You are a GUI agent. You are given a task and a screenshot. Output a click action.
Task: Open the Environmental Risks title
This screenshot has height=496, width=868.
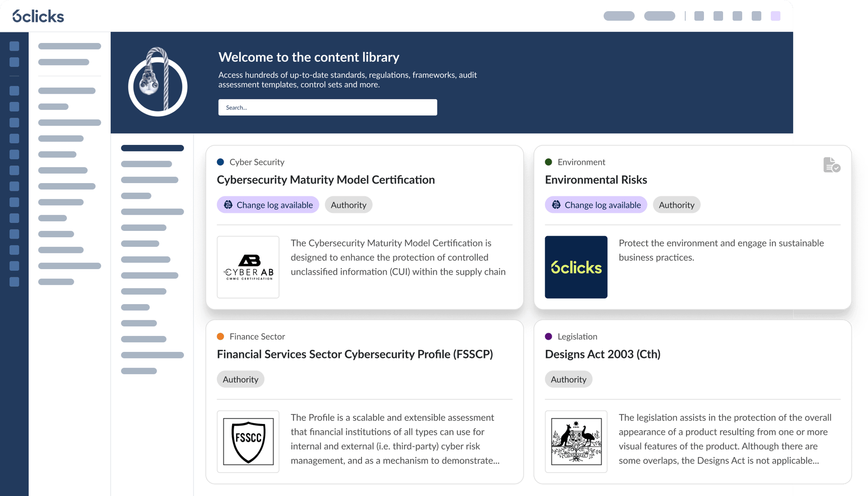pos(596,180)
